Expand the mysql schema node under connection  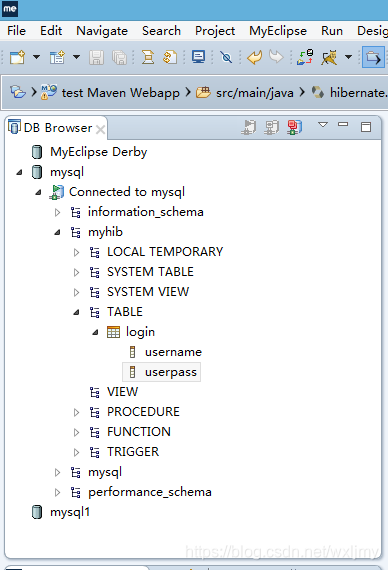point(57,472)
